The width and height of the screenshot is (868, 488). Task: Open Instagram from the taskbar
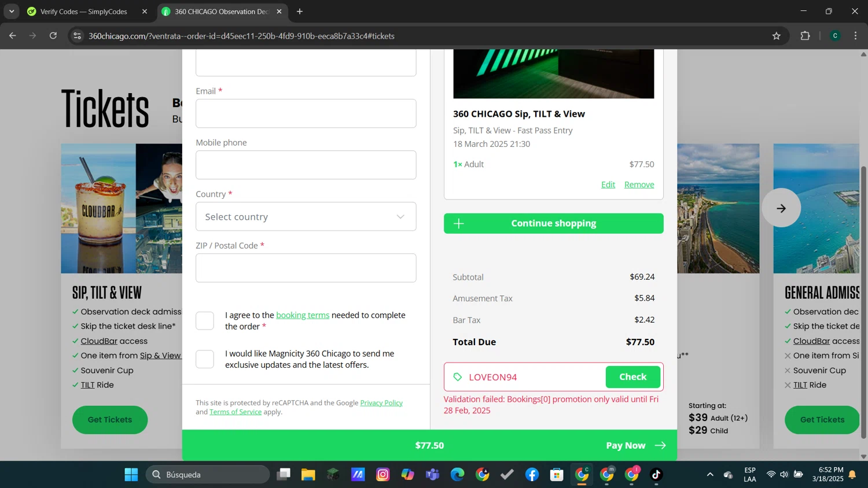[382, 475]
